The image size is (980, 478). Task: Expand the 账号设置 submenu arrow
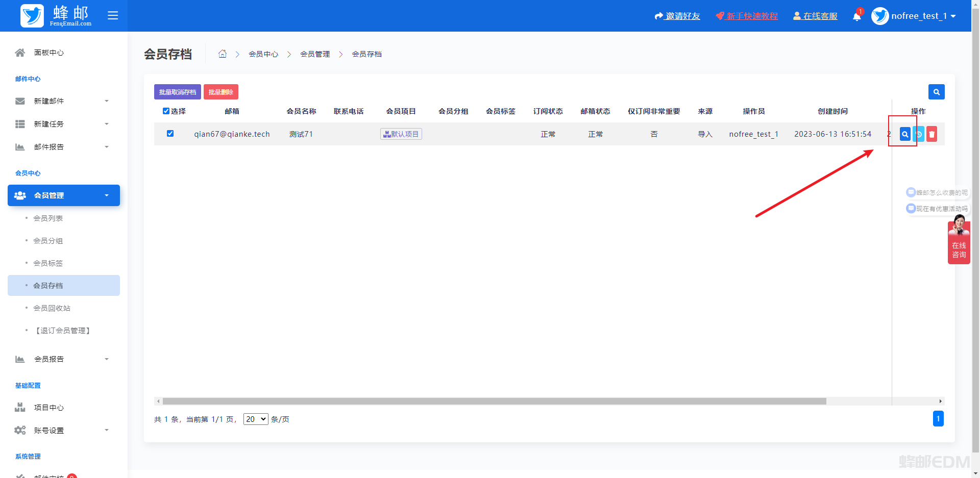coord(107,430)
